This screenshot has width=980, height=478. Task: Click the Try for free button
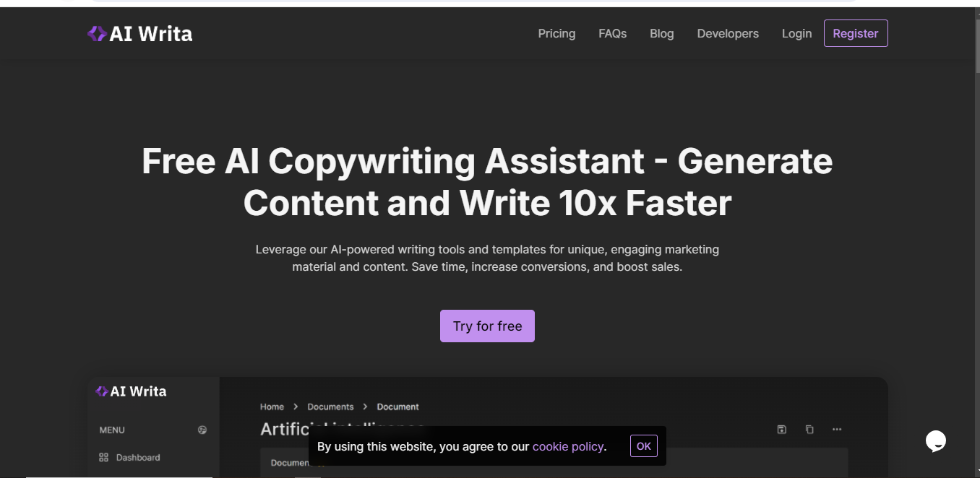pyautogui.click(x=487, y=326)
